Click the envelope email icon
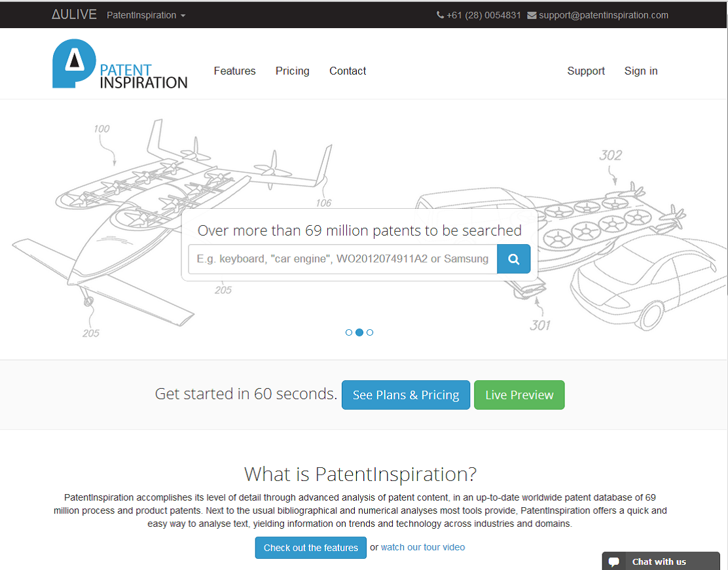This screenshot has height=570, width=728. coord(532,15)
